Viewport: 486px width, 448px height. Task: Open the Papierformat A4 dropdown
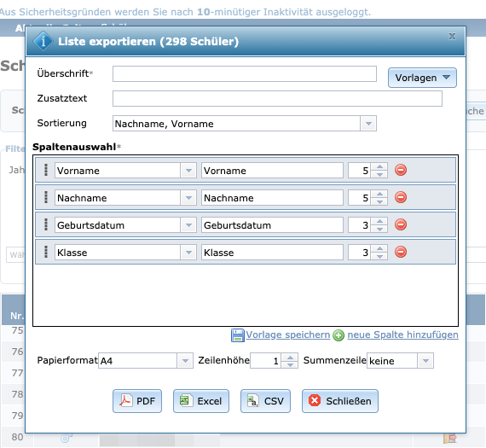(185, 360)
